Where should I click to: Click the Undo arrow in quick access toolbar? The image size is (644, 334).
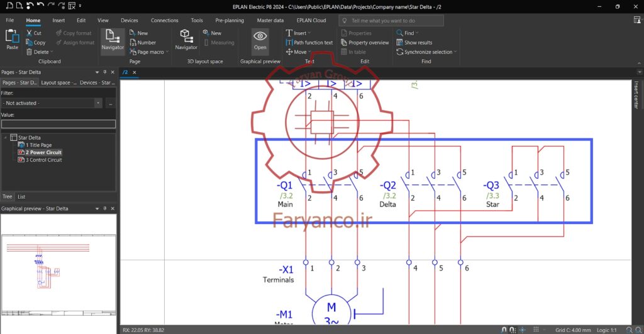[x=40, y=6]
